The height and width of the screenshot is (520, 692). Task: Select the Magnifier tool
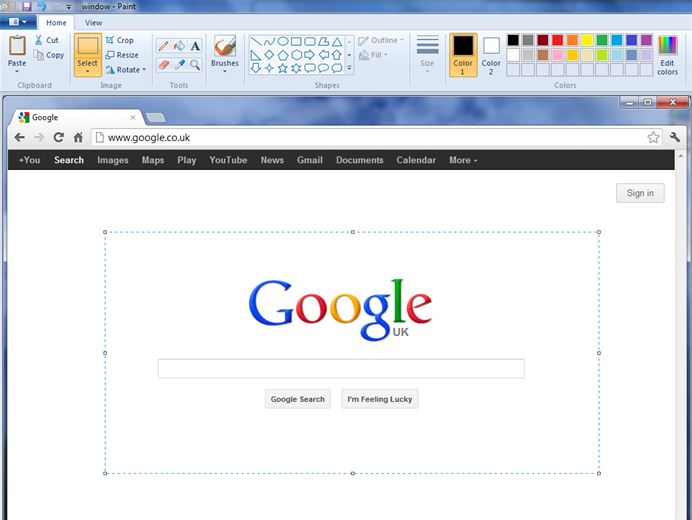tap(195, 65)
